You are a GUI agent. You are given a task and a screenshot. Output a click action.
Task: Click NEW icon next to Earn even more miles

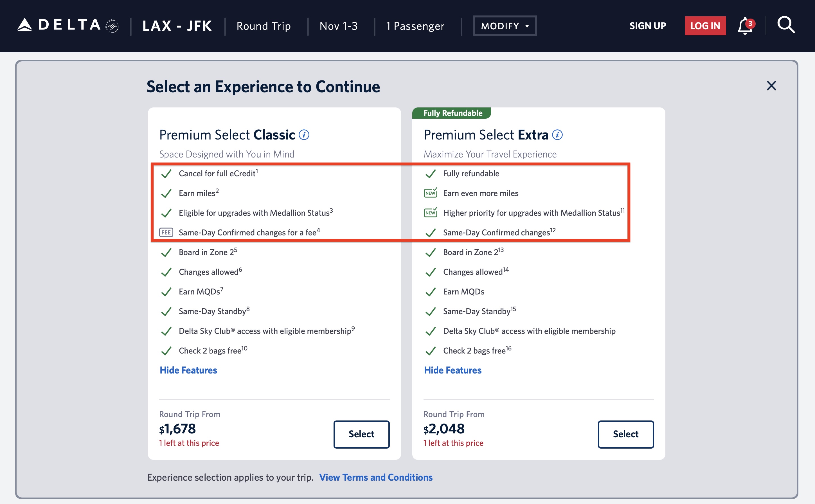(430, 193)
